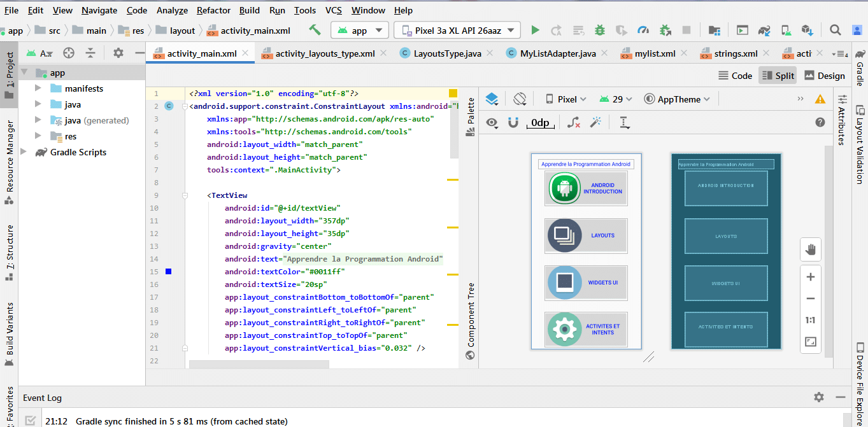Set preview zoom to 1:1
868x427 pixels.
click(x=810, y=320)
